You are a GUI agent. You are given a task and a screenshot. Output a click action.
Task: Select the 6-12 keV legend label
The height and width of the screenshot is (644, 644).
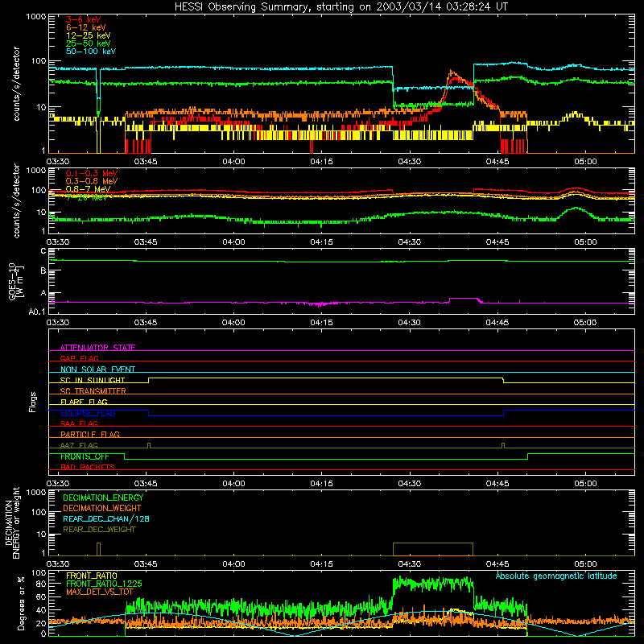pos(86,27)
